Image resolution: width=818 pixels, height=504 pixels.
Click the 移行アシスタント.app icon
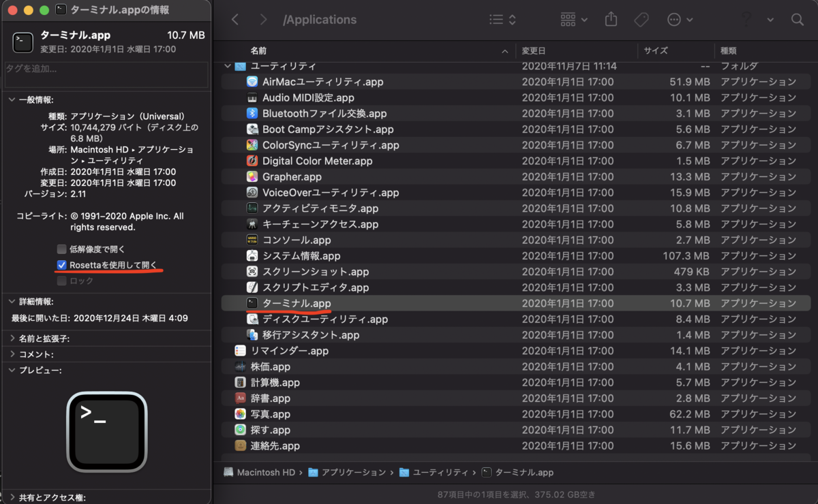252,335
